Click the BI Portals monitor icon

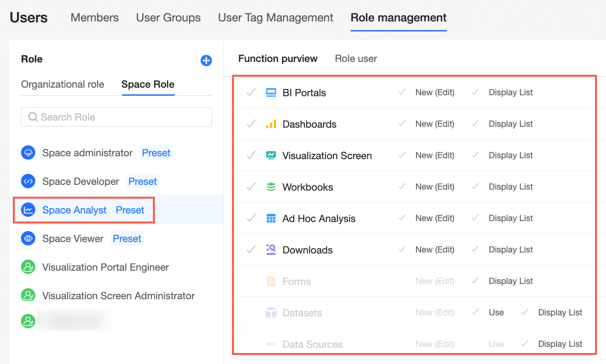coord(271,92)
